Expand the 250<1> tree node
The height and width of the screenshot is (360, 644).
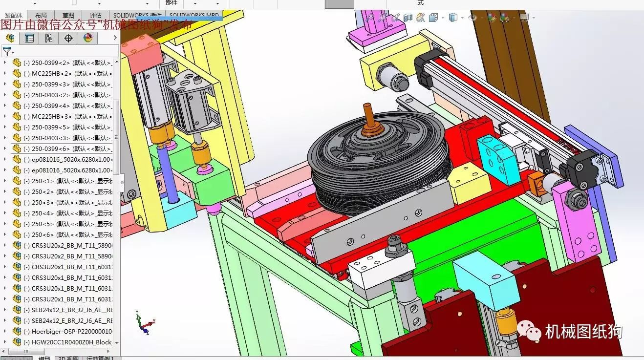(5, 181)
